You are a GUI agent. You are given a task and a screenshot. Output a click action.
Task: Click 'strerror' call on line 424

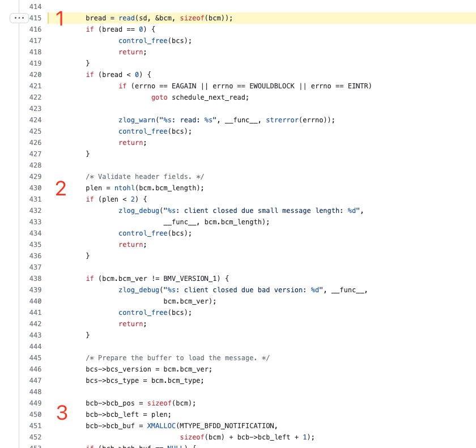click(282, 120)
